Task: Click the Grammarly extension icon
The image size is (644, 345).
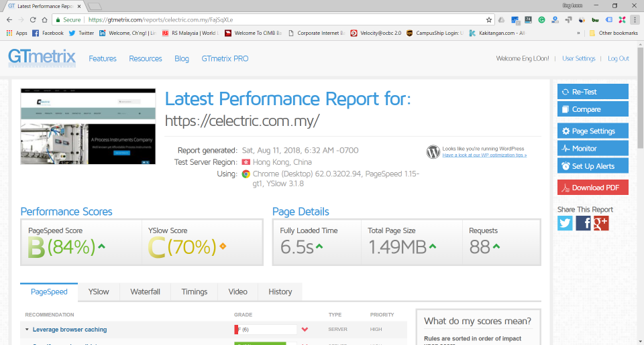Action: (542, 19)
